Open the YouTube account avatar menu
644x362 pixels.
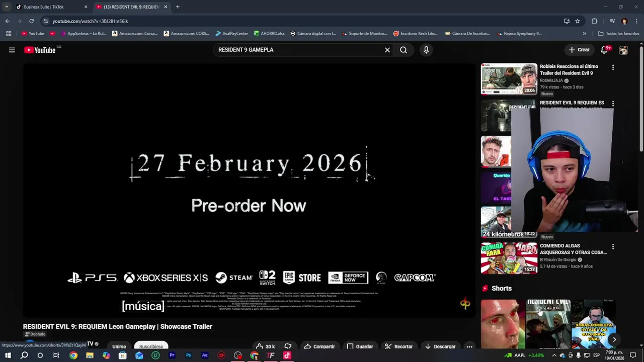[623, 50]
